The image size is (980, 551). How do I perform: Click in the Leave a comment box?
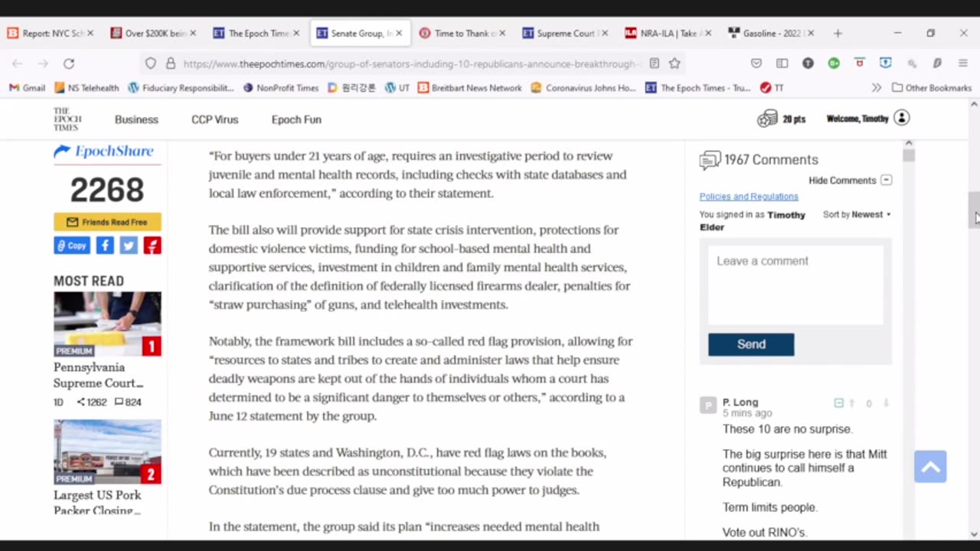795,285
